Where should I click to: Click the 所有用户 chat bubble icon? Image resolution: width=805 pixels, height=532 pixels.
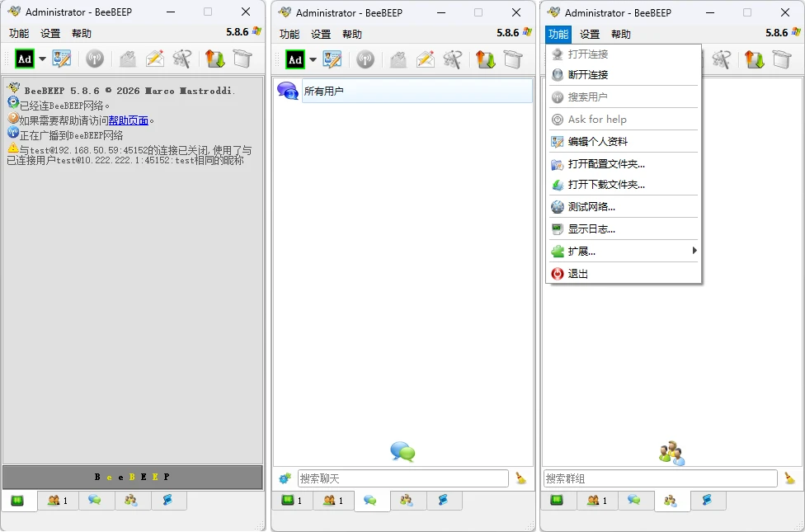coord(288,91)
